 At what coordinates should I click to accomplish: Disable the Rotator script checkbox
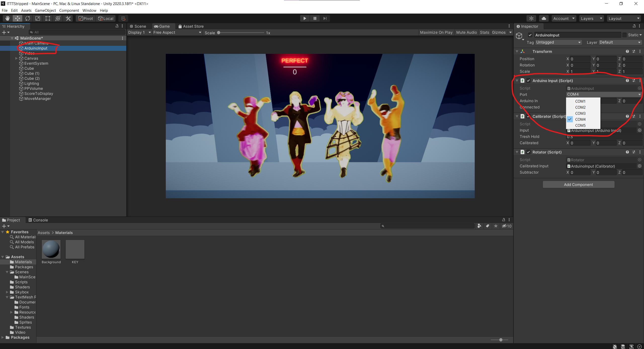click(529, 152)
